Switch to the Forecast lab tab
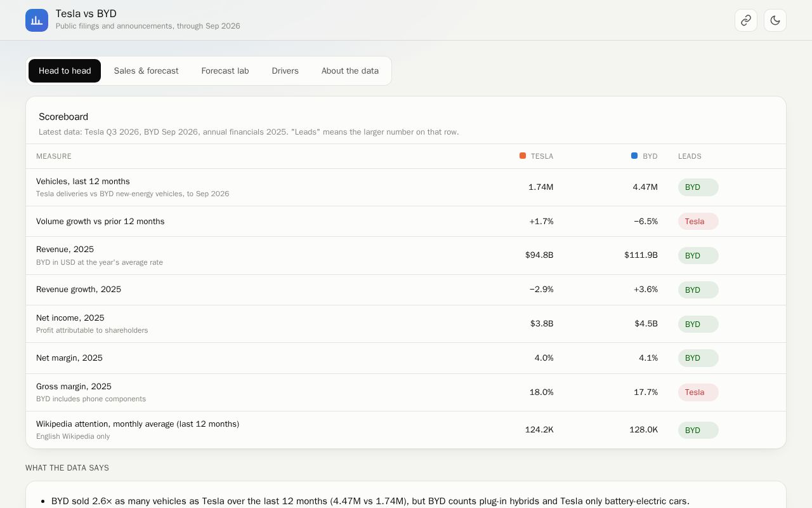The width and height of the screenshot is (812, 508). pos(225,71)
